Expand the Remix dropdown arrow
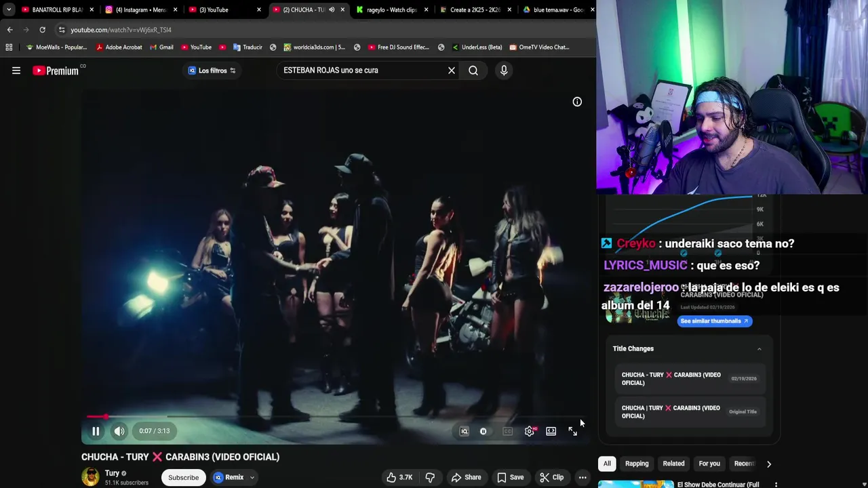 [x=252, y=478]
